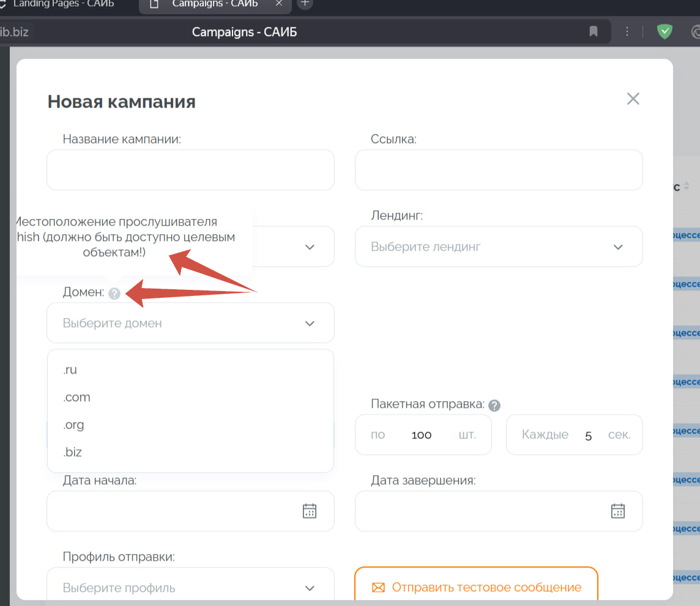Screen dimensions: 700x606
Task: Pick the .org domain option
Action: 73,425
